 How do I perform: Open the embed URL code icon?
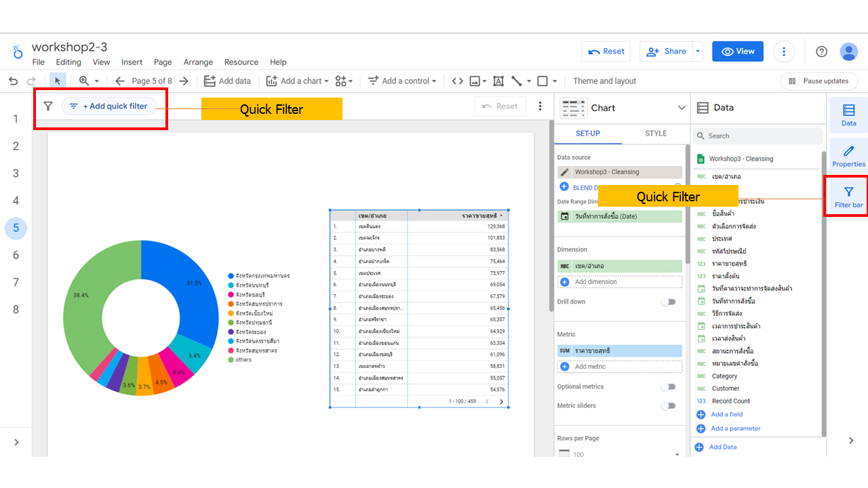tap(458, 81)
